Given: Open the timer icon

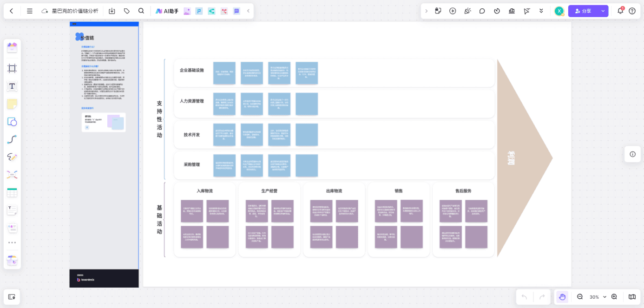Looking at the screenshot, I should tap(497, 11).
